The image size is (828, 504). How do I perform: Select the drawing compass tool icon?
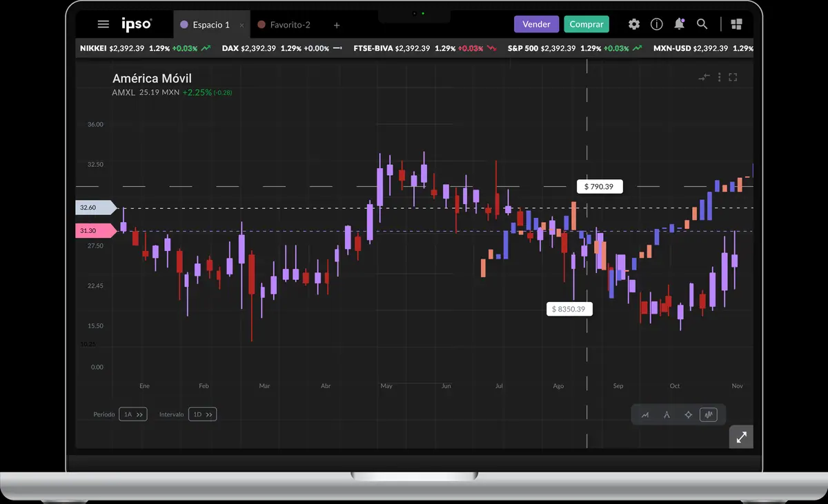coord(667,415)
